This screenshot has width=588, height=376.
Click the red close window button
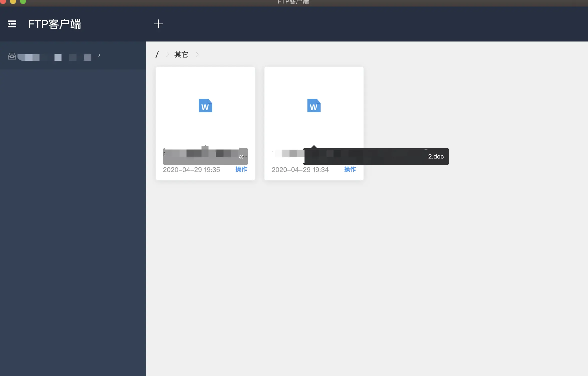click(3, 1)
